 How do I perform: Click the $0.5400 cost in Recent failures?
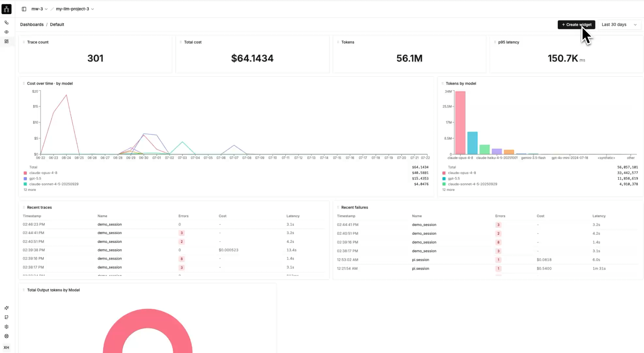click(544, 269)
